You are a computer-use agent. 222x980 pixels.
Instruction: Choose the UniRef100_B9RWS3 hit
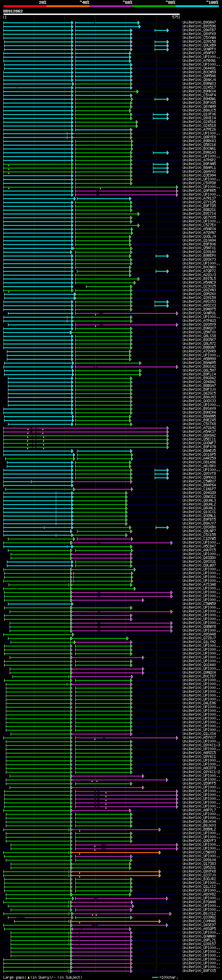(199, 83)
